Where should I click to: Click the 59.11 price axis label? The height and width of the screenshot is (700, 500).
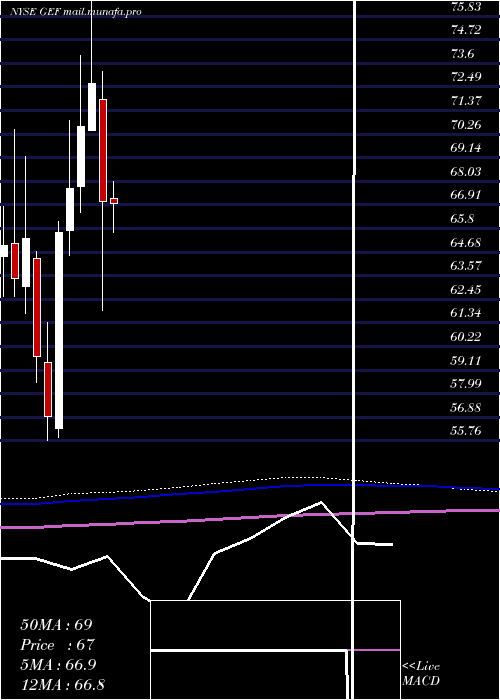tap(466, 360)
